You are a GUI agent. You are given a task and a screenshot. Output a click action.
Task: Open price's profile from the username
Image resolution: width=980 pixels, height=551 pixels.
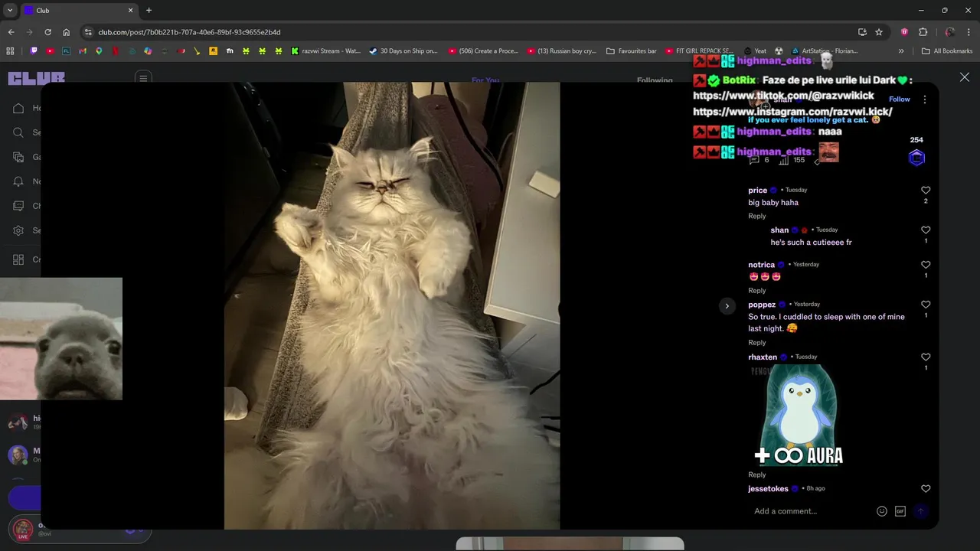(757, 190)
